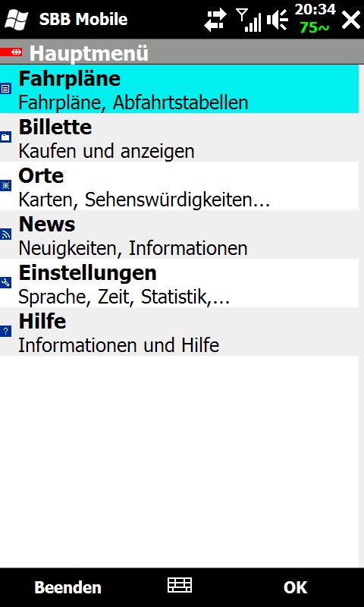364x607 pixels.
Task: Open Billette to buy tickets
Action: [180, 137]
